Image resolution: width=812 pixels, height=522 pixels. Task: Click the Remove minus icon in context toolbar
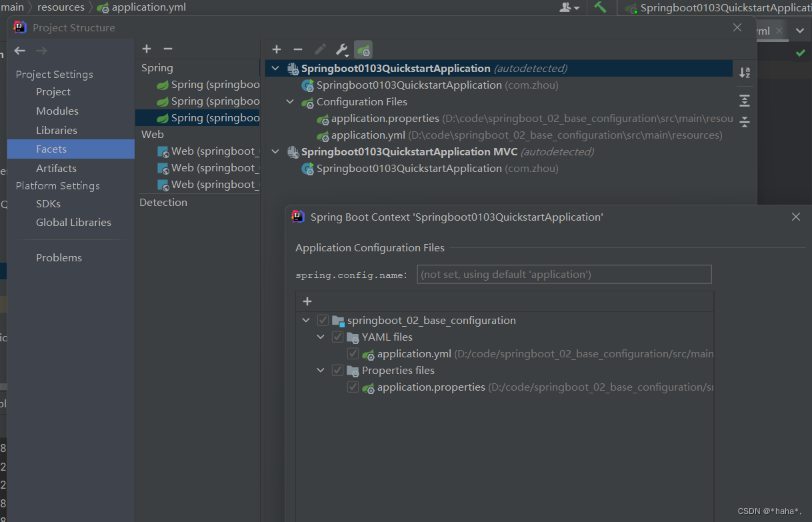click(298, 49)
